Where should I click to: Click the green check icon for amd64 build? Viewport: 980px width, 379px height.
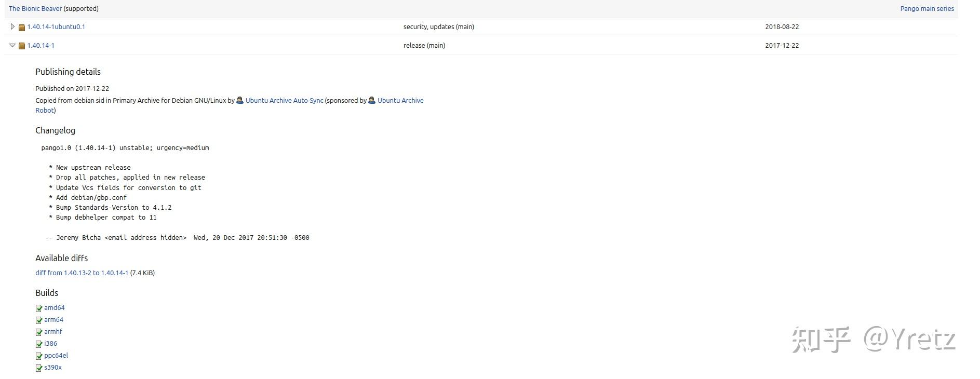click(39, 308)
